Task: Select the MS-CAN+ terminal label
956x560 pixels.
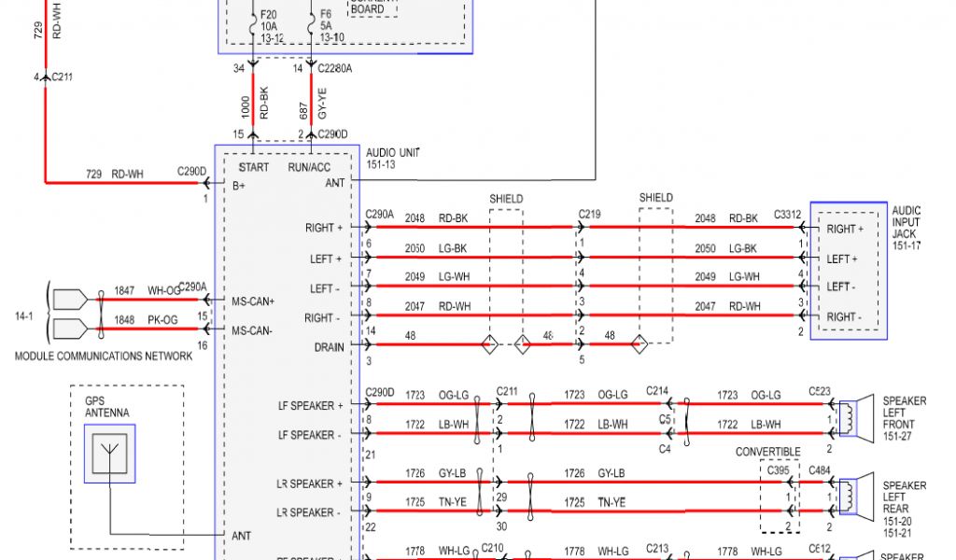Action: pos(254,301)
